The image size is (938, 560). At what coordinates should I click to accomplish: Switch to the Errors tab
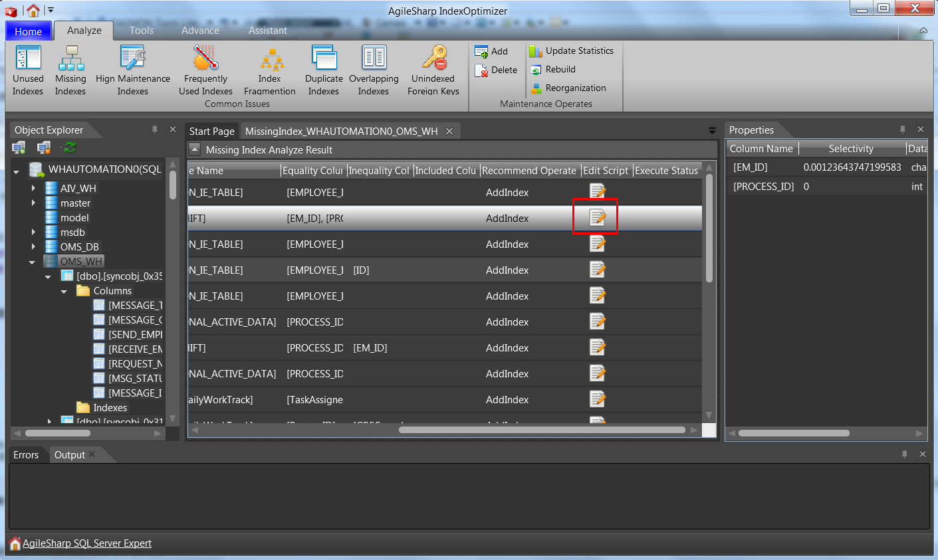point(26,455)
